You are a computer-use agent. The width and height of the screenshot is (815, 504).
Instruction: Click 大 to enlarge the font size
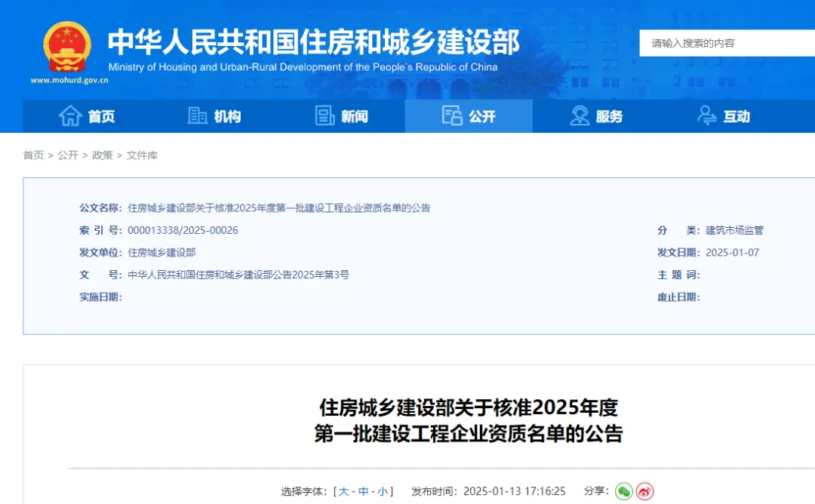[346, 490]
